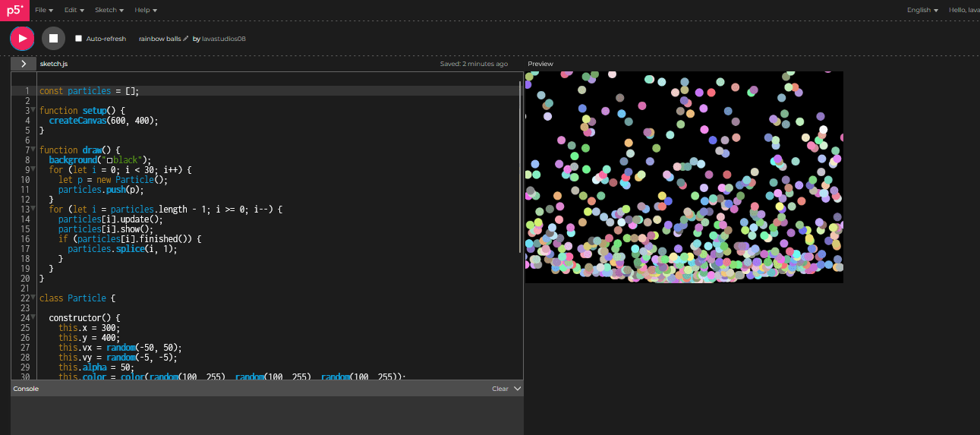Collapse the Particle class at line 22
This screenshot has width=980, height=435.
coord(33,298)
